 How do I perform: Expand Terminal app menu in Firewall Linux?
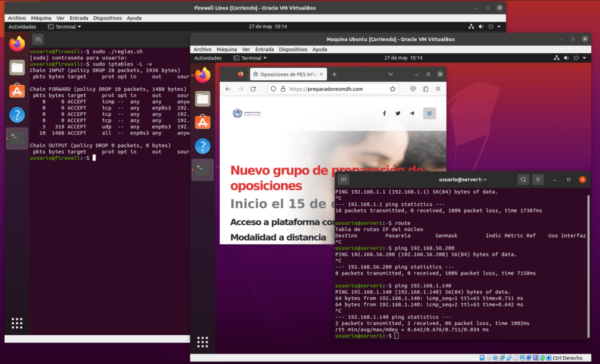64,27
